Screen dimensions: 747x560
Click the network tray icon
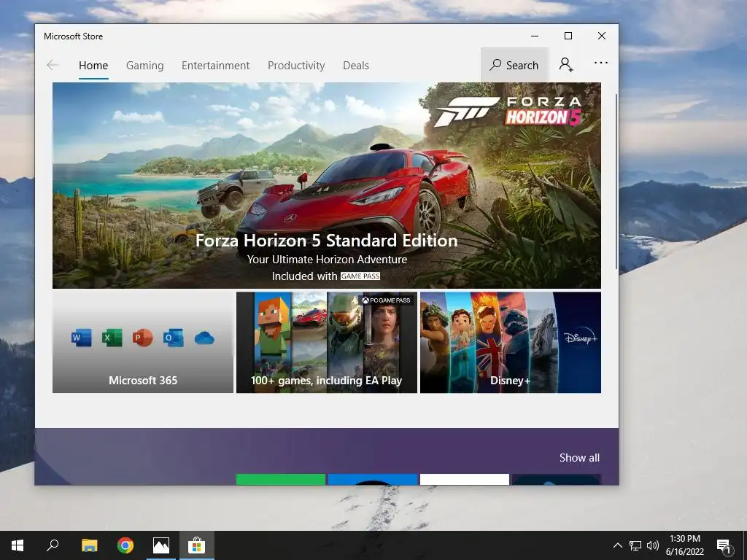[x=635, y=545]
